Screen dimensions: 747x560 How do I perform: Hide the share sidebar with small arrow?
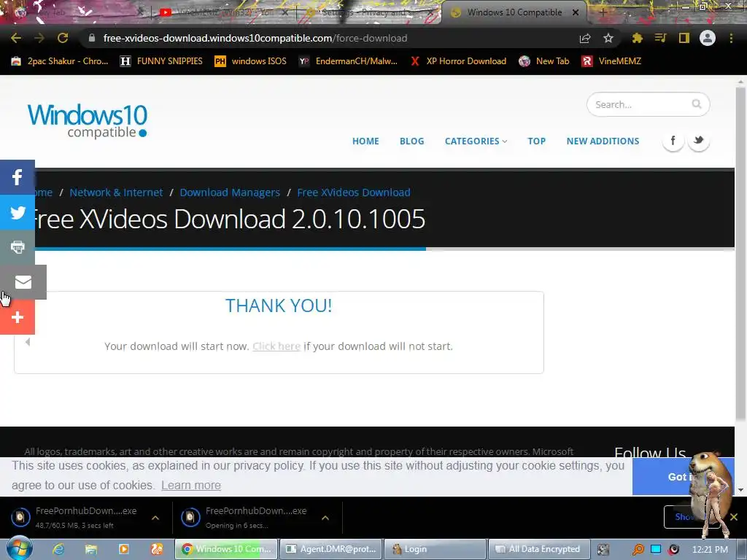(28, 342)
